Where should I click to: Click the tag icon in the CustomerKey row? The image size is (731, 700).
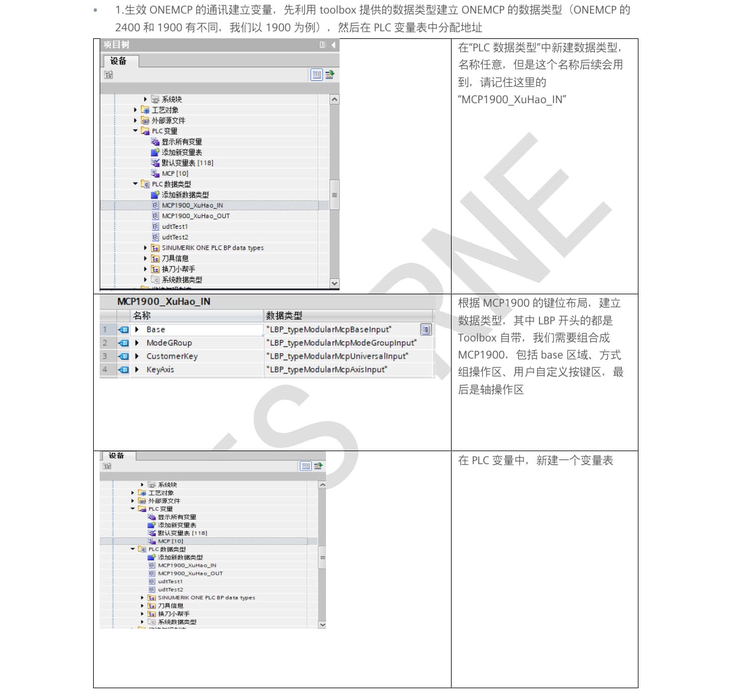(x=123, y=356)
